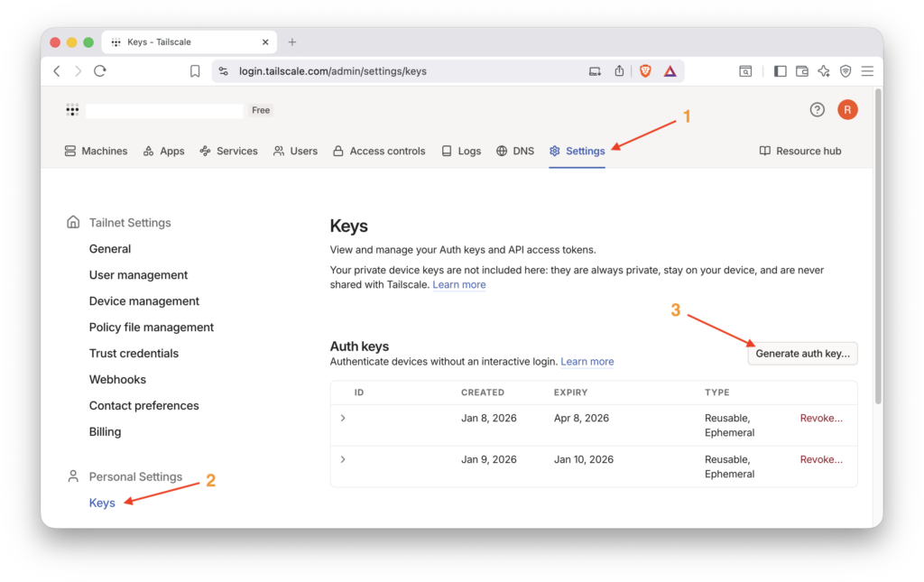The height and width of the screenshot is (582, 924).
Task: Reload the page using the refresh icon
Action: 100,71
